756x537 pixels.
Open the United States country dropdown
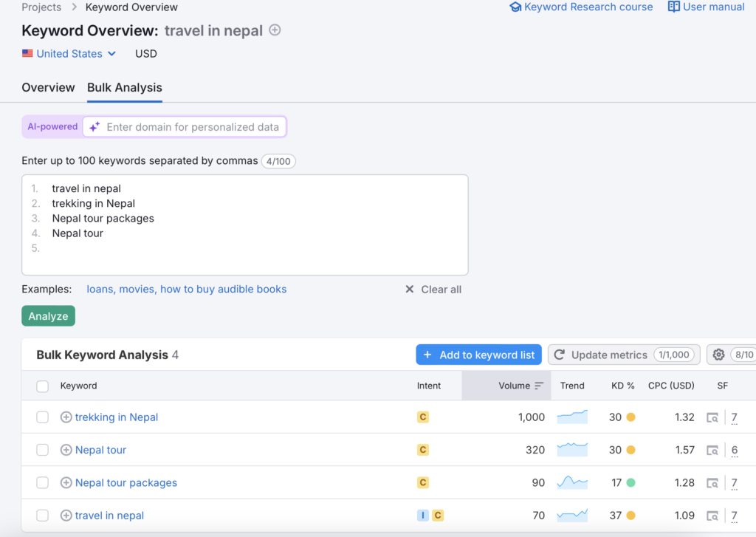[x=69, y=53]
